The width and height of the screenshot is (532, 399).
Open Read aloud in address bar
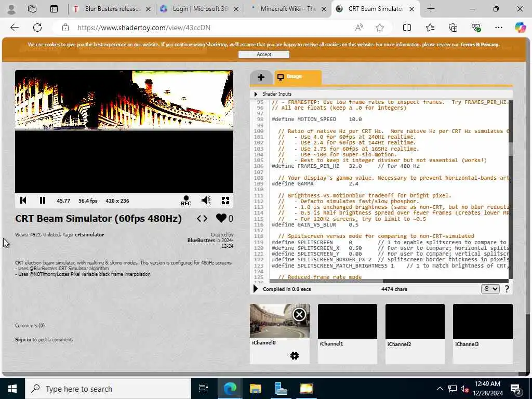360,28
